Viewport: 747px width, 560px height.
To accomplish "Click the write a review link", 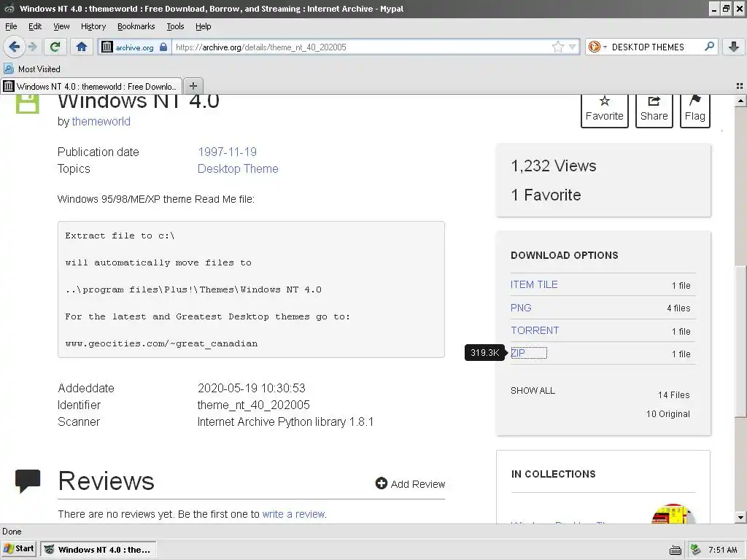I will click(x=293, y=514).
